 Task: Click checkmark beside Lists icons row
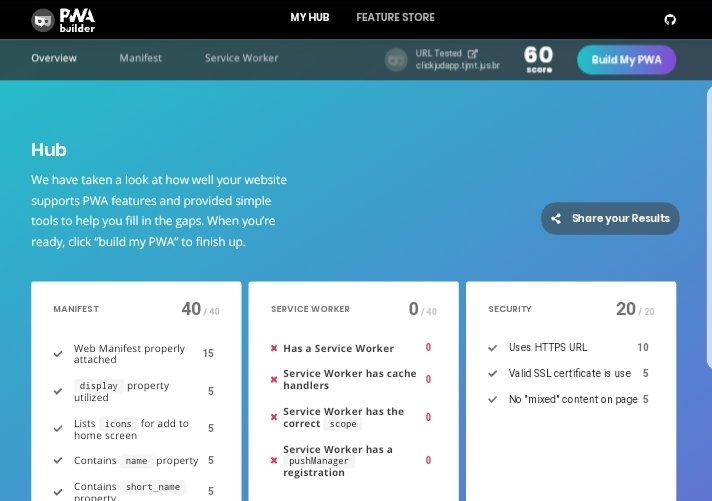tap(58, 428)
